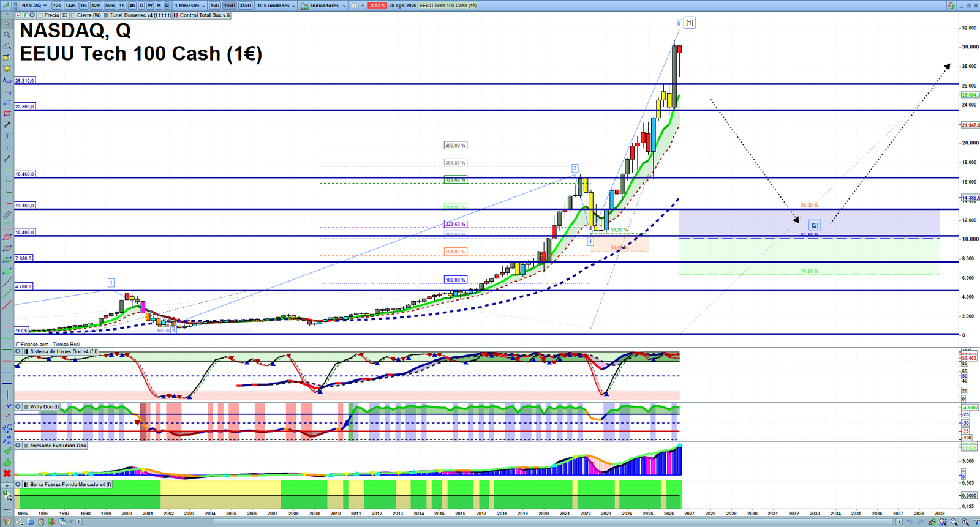Image resolution: width=980 pixels, height=527 pixels.
Task: Open the instrument NASDAQ dropdown
Action: coord(34,6)
